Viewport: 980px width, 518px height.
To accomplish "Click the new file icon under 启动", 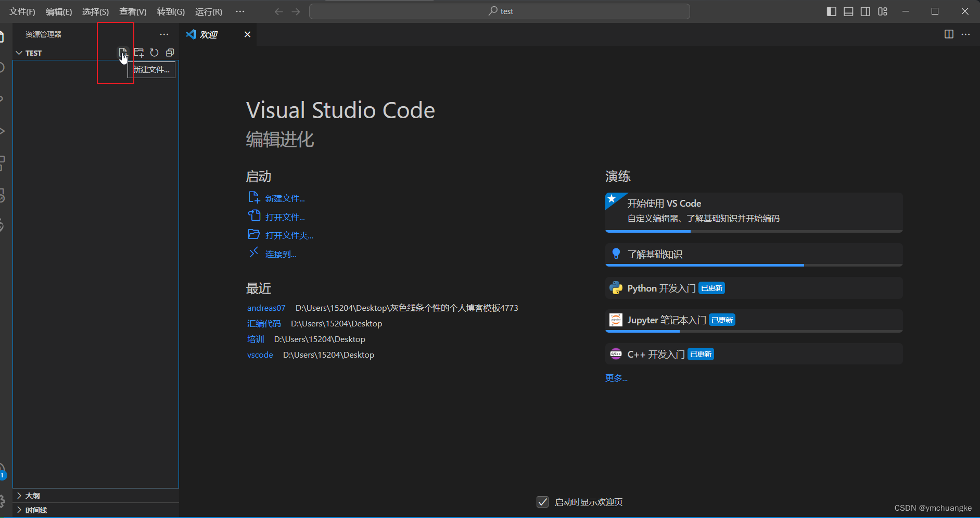I will (x=254, y=197).
